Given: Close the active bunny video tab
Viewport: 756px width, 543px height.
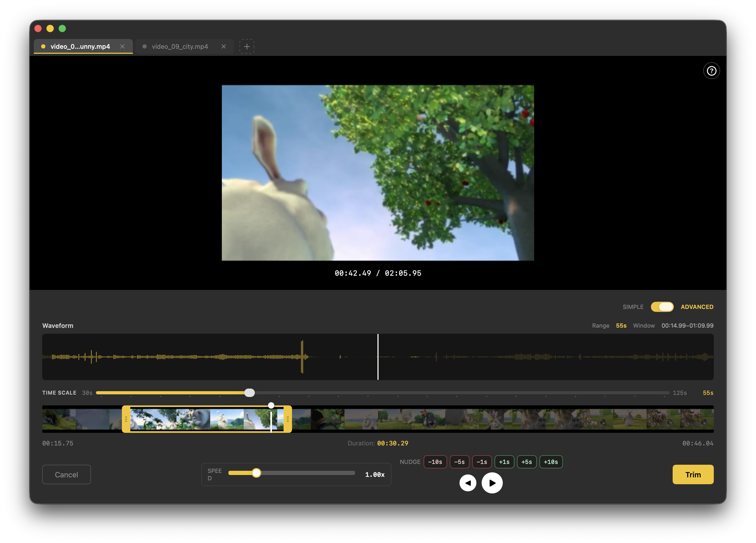Looking at the screenshot, I should click(x=122, y=46).
